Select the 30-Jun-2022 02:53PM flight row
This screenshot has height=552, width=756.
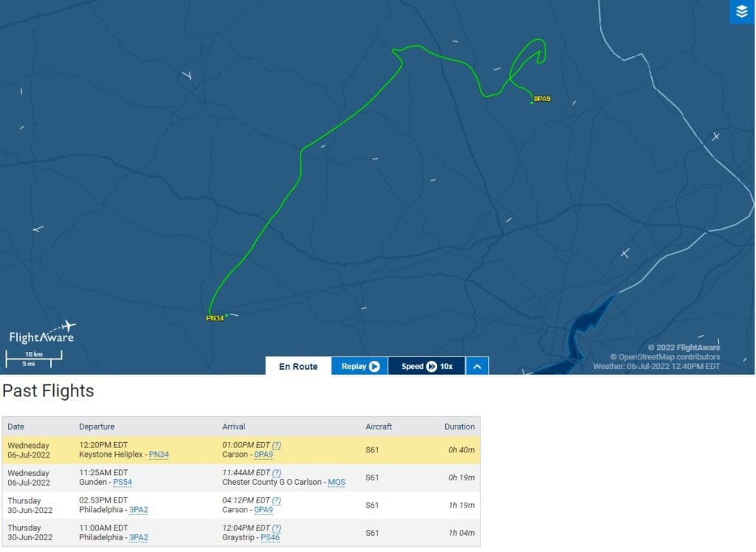coord(241,506)
